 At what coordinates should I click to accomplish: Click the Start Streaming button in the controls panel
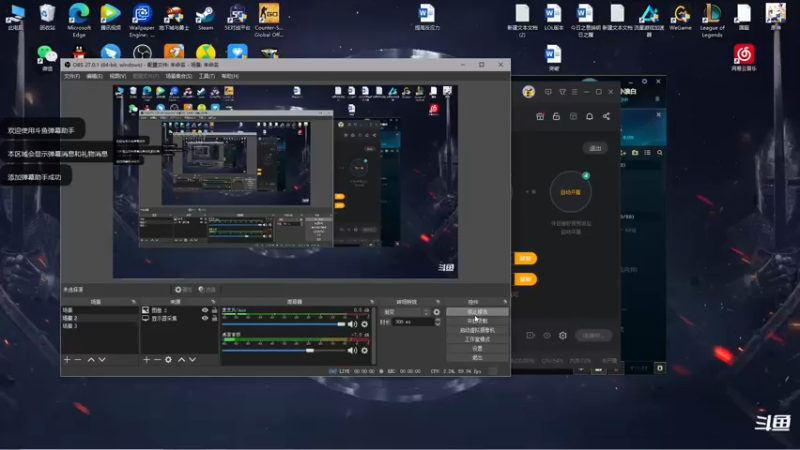[477, 312]
